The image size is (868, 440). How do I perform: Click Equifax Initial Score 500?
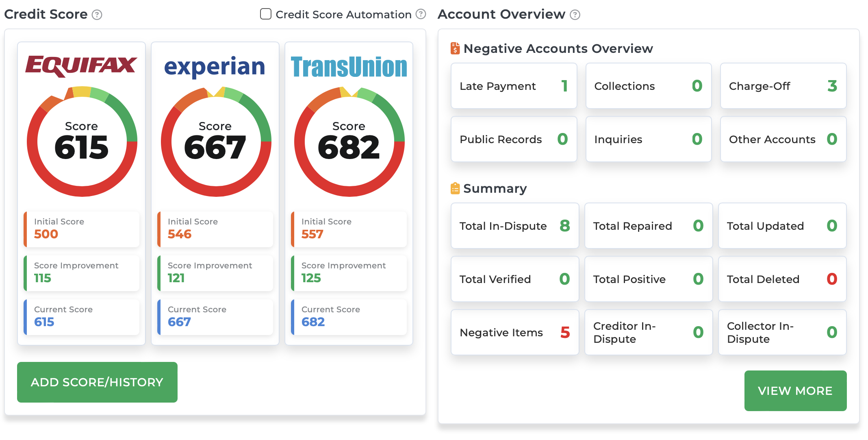tap(81, 229)
